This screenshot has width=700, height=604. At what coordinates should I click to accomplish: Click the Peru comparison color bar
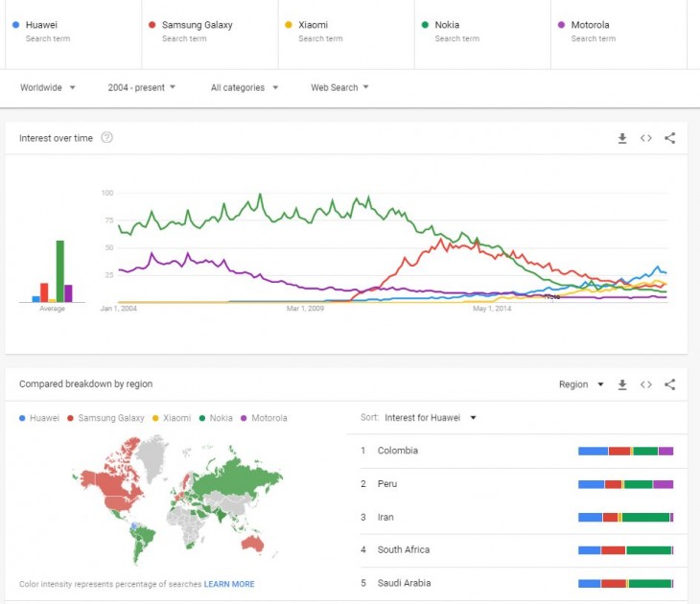coord(625,484)
